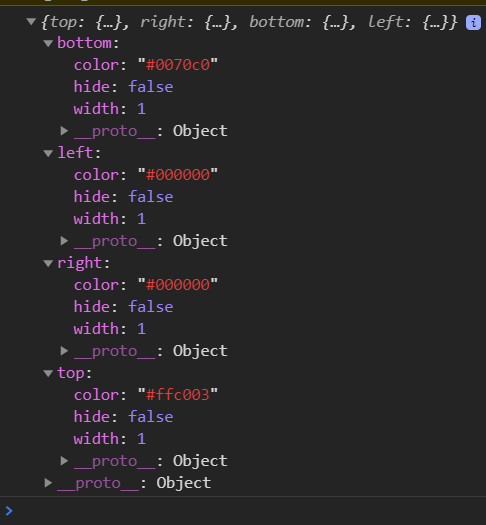This screenshot has width=486, height=525.
Task: Click the object preview summary text
Action: tap(249, 22)
